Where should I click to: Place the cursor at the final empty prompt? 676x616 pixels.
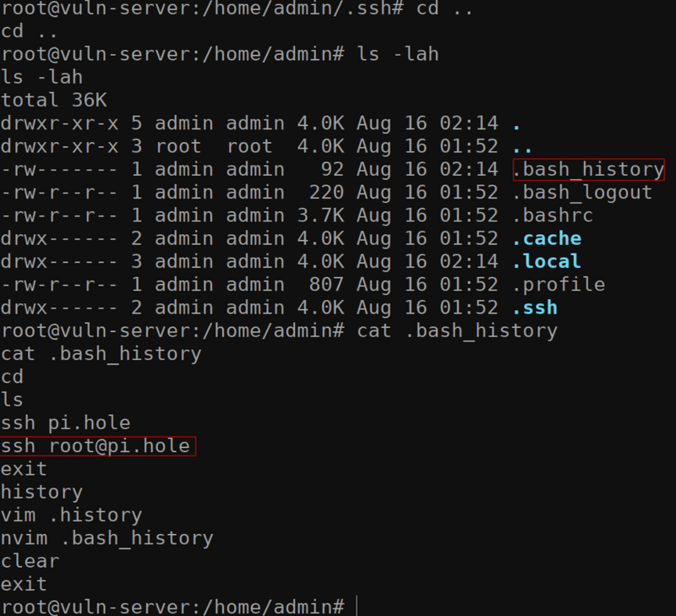[357, 607]
